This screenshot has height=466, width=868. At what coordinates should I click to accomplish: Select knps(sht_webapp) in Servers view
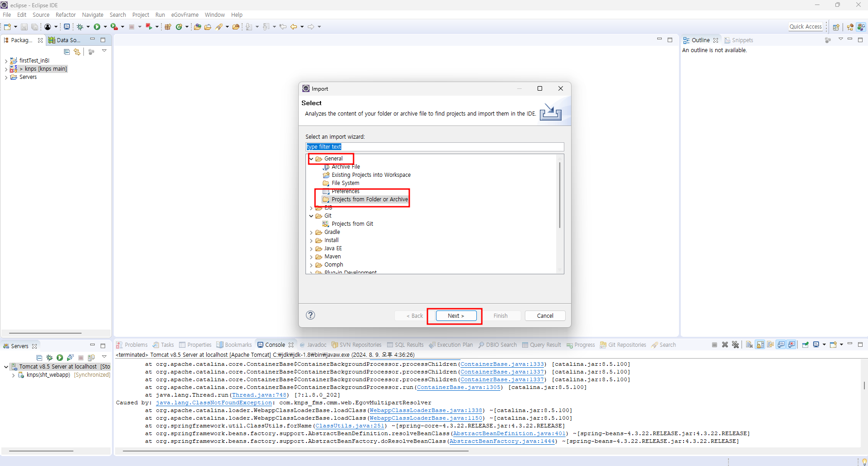(64, 375)
